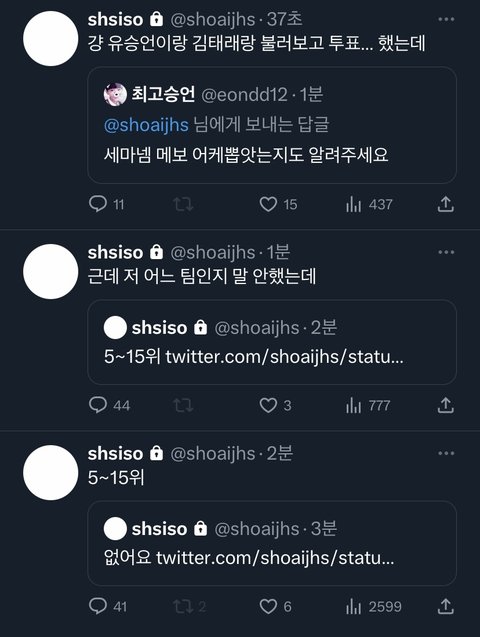Open the quoted 5~15위 tweet link card
Image resolution: width=480 pixels, height=637 pixels.
[x=272, y=342]
